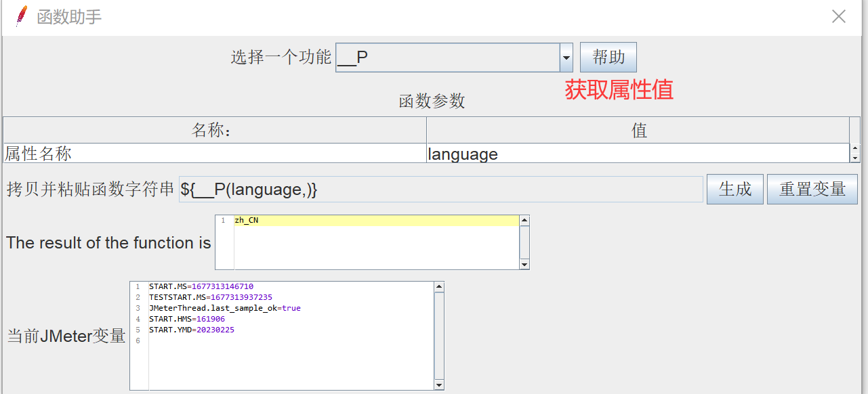868x394 pixels.
Task: Click the START.HMS=161906 line
Action: coord(187,320)
